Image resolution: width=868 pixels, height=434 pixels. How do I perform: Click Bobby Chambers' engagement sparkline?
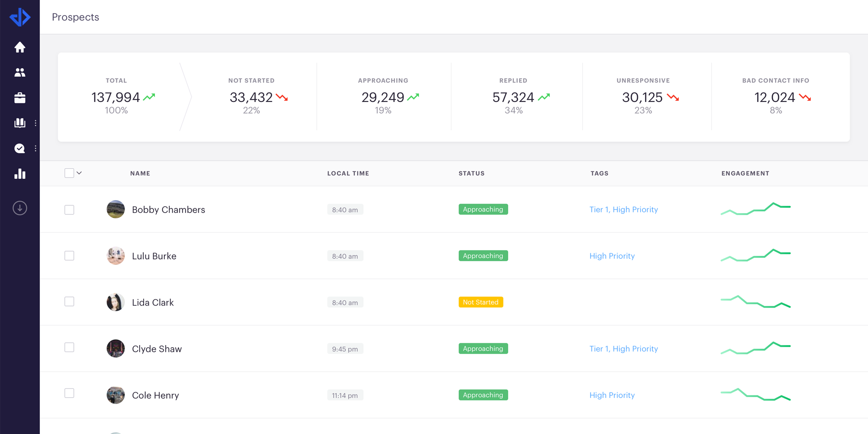(756, 209)
